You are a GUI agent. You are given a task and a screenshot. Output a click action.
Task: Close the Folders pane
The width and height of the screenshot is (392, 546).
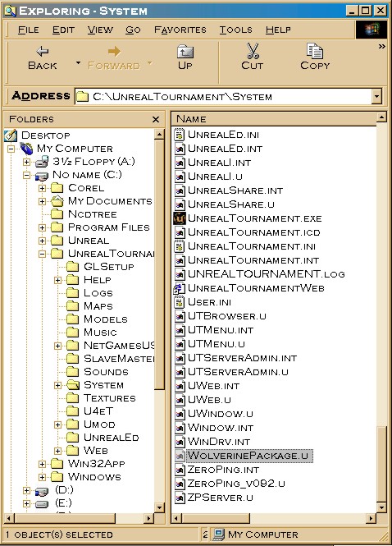click(156, 119)
